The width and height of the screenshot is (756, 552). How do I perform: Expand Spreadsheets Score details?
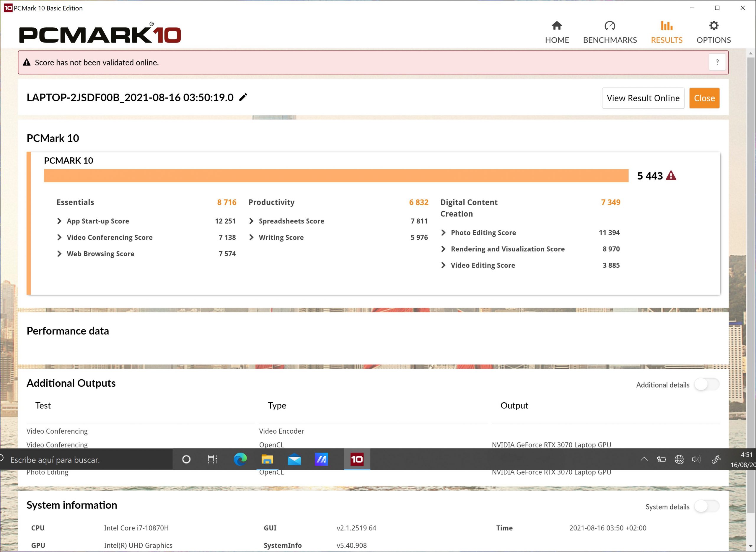(251, 221)
